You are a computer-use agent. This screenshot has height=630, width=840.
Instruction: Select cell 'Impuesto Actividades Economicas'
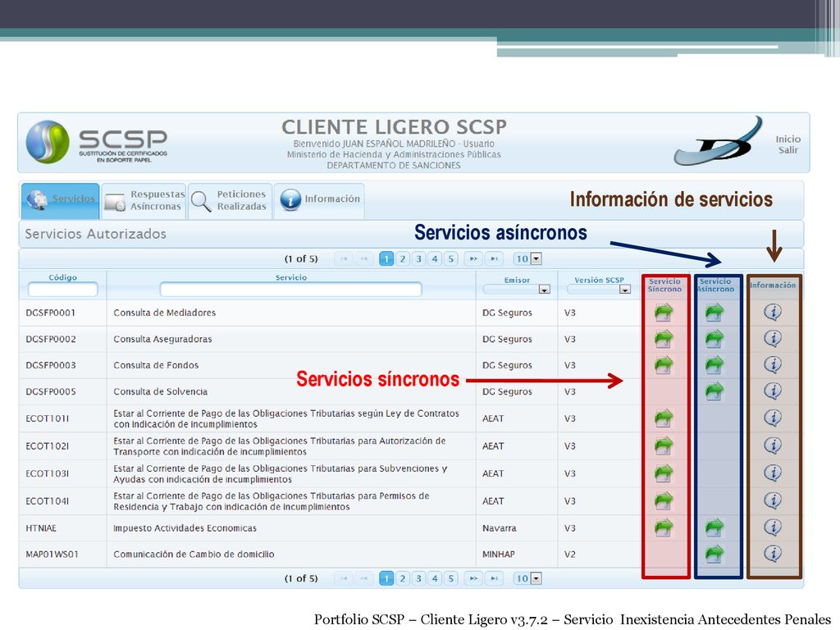point(185,528)
